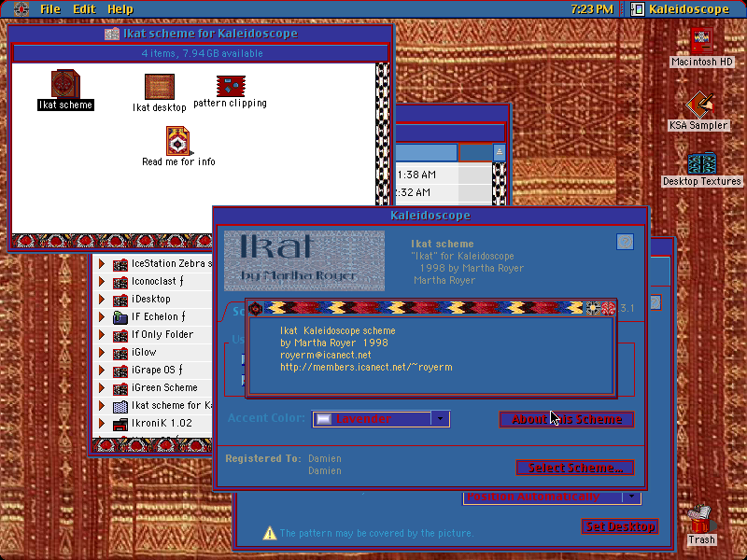Click the 'Ikat Kaleidoscope scheme' text line
This screenshot has height=560, width=747.
tap(338, 331)
